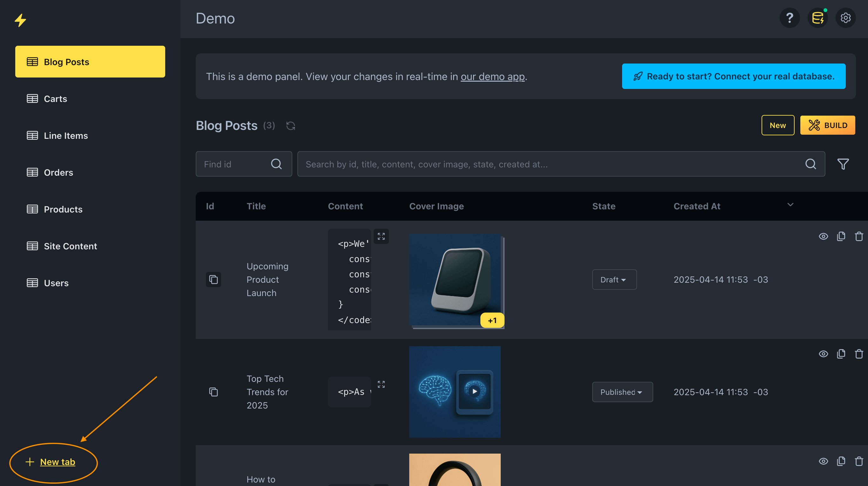
Task: Open the Published state dropdown
Action: point(622,392)
